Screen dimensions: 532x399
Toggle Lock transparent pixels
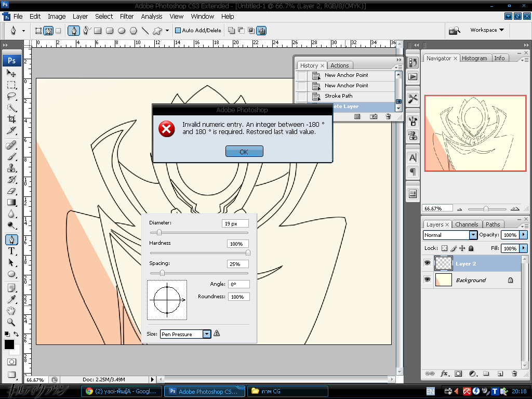click(445, 248)
